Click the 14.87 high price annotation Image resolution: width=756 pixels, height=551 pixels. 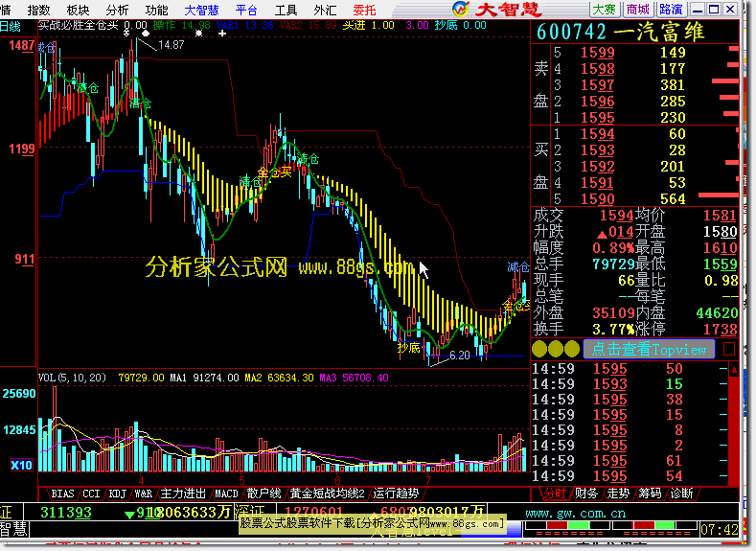172,45
